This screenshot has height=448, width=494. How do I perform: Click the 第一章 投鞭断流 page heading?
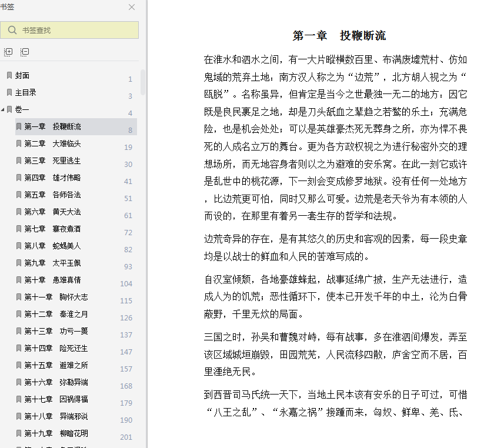339,36
